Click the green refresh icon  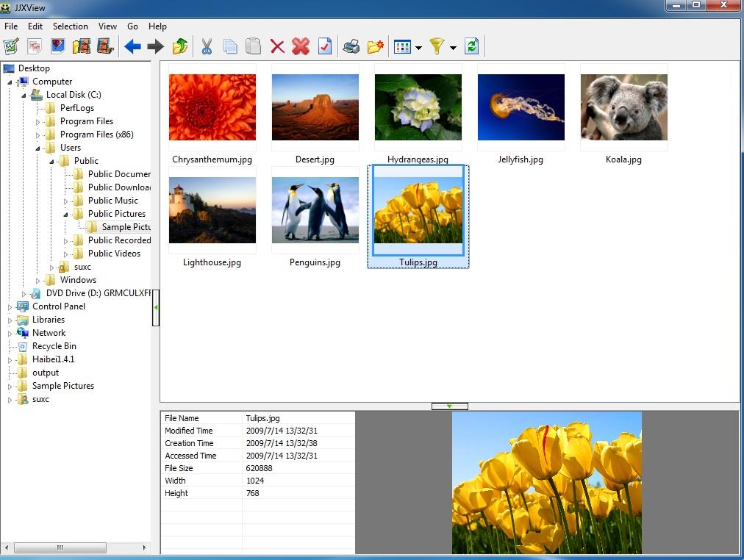coord(472,47)
